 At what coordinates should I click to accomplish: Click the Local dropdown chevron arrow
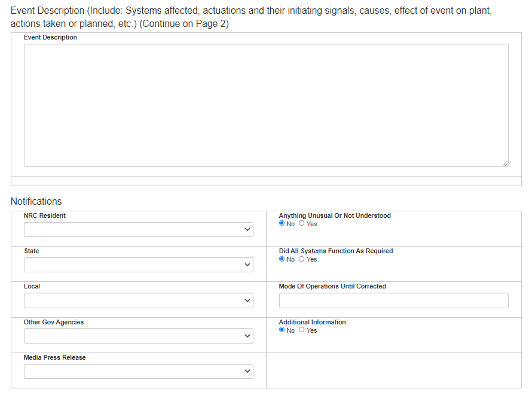point(247,300)
